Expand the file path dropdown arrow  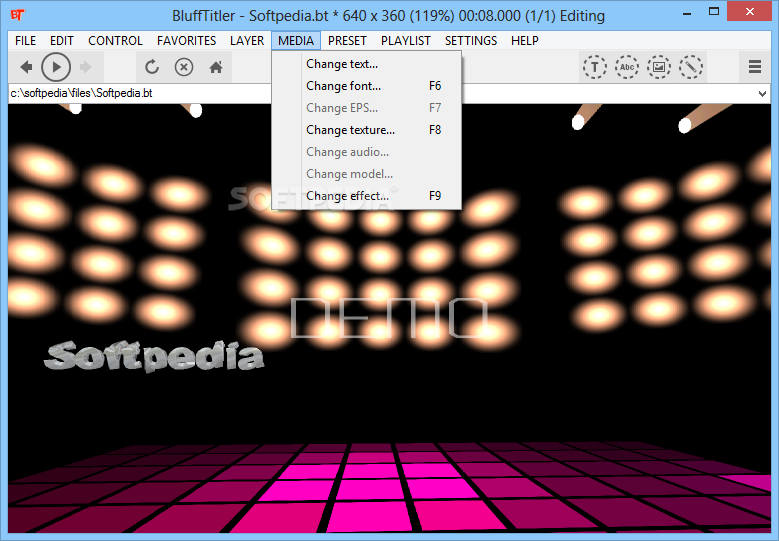(x=762, y=93)
